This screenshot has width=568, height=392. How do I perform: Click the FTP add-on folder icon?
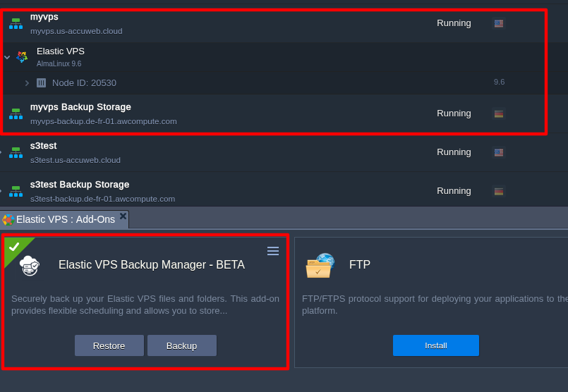click(320, 265)
